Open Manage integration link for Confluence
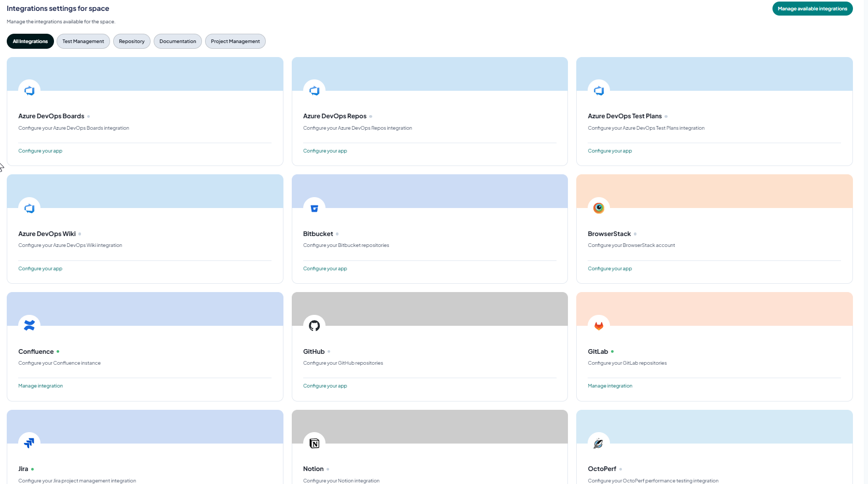The image size is (868, 484). click(x=40, y=386)
